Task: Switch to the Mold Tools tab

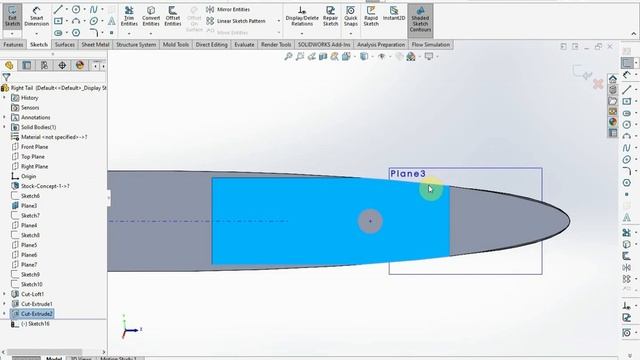Action: click(x=176, y=44)
